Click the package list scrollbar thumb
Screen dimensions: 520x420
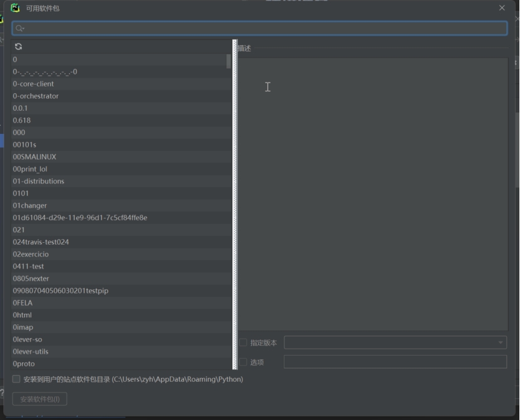[229, 61]
